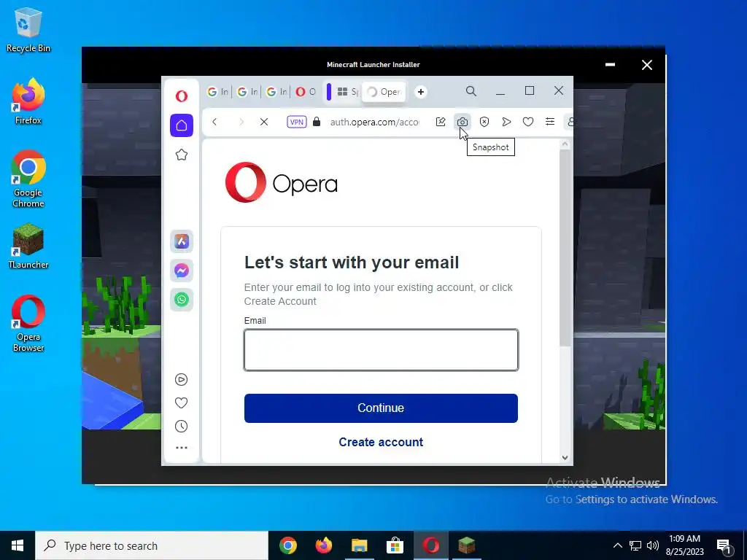Show hidden system tray icons
Screen dimensions: 747x560
pos(617,545)
